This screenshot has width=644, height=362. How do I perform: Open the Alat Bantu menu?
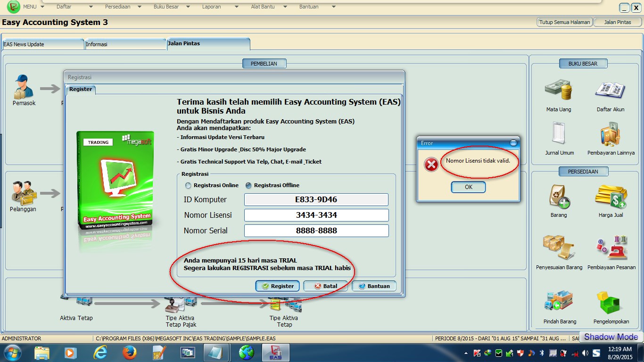coord(263,7)
